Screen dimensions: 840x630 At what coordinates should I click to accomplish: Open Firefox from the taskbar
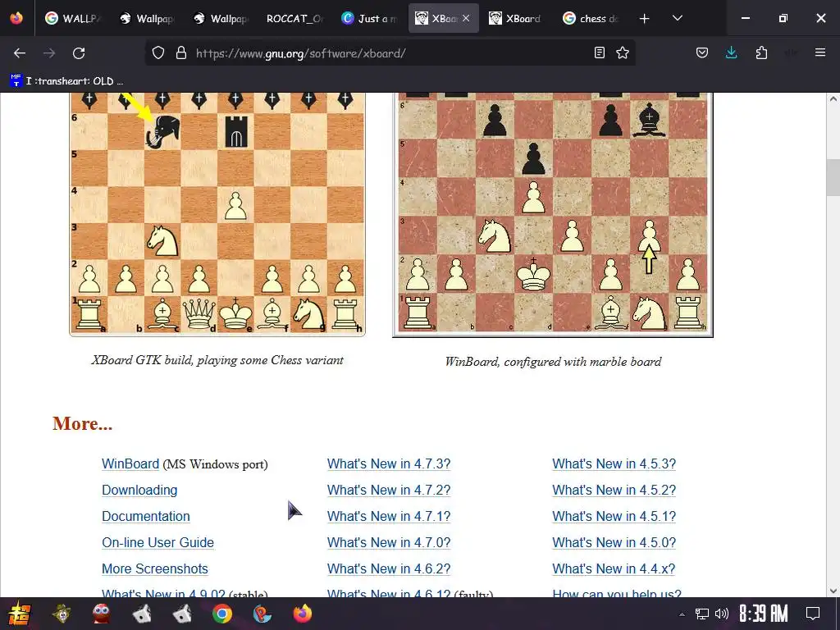[303, 614]
